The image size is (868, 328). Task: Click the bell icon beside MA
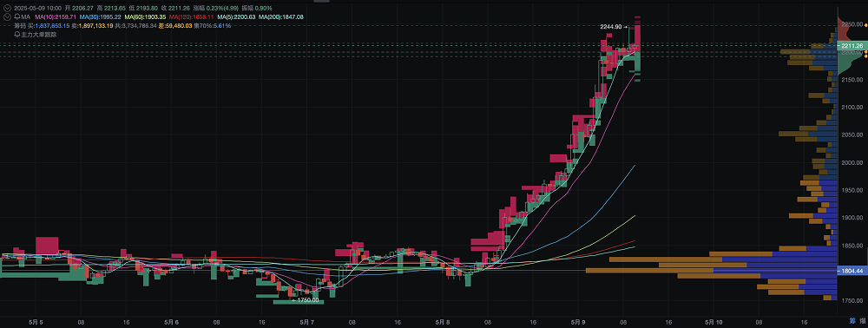(17, 17)
